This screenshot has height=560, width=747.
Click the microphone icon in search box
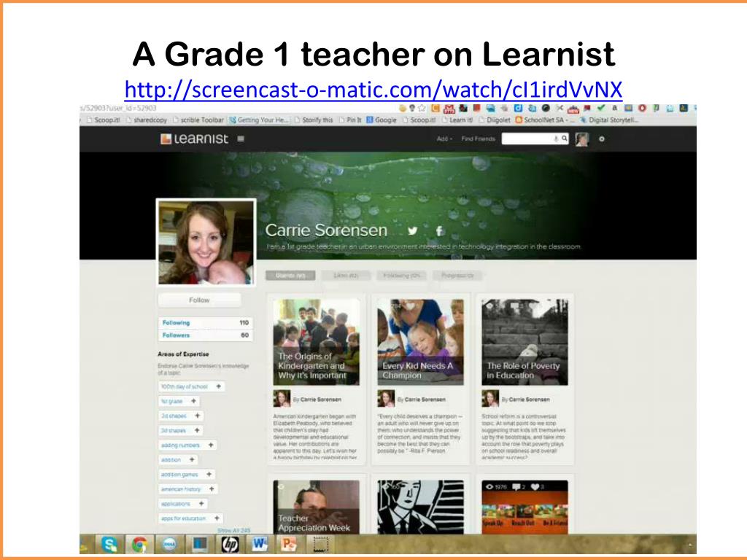555,139
